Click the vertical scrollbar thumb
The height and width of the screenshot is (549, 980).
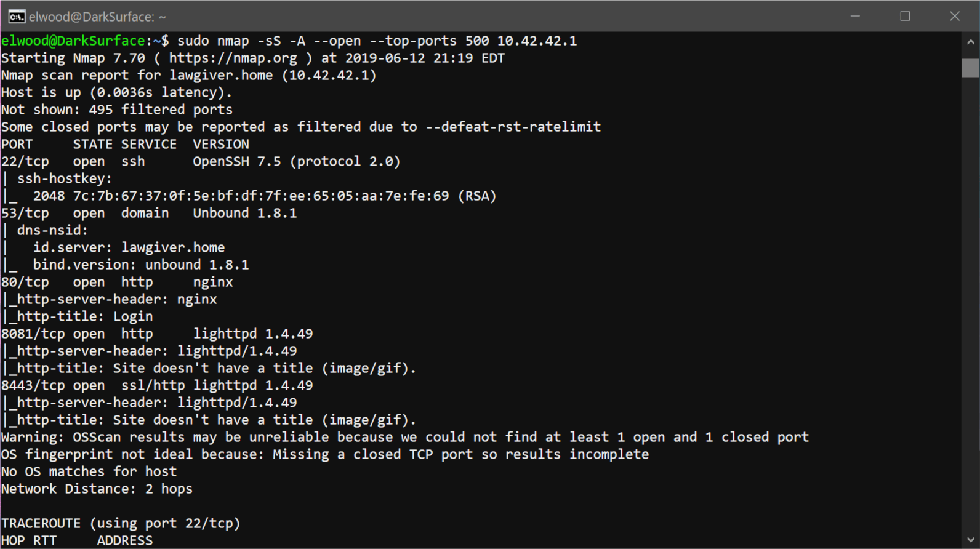971,68
